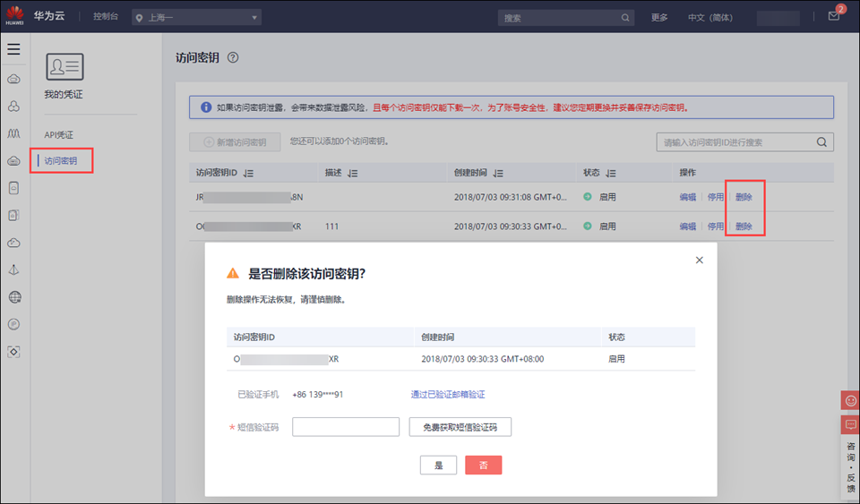Click the top header search magnifier icon
Image resolution: width=860 pixels, height=504 pixels.
coord(625,18)
